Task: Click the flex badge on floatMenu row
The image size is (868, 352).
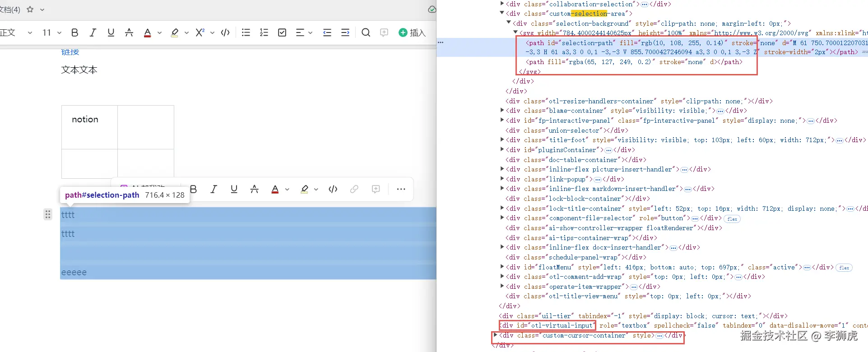Action: coord(844,268)
